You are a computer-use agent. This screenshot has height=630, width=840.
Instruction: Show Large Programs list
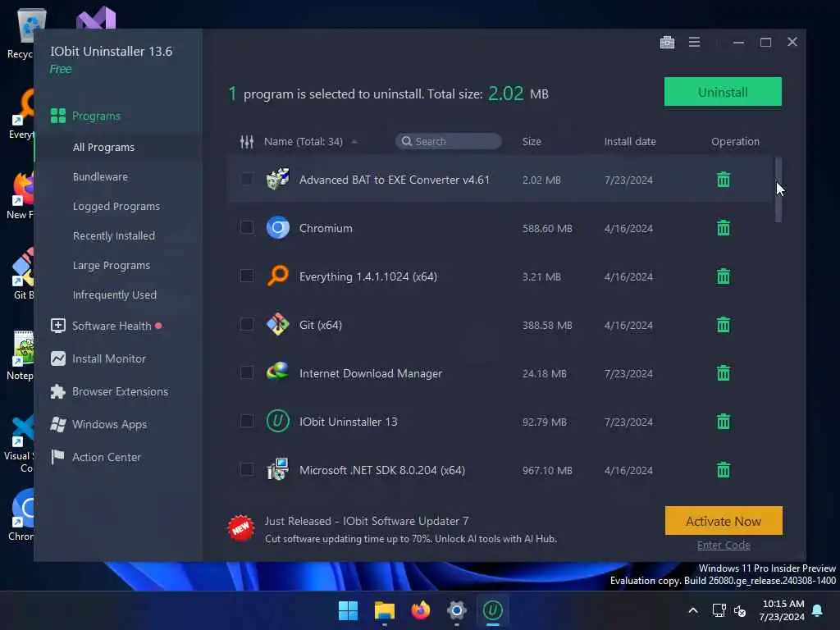coord(112,265)
